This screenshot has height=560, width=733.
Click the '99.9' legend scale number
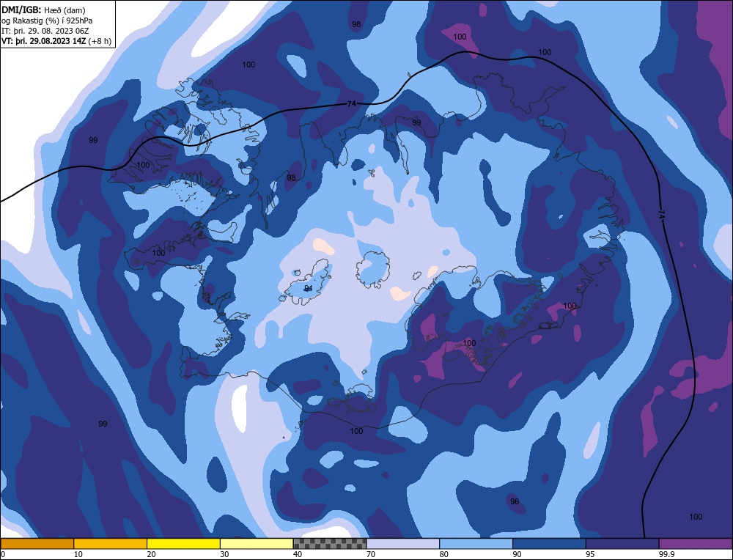(666, 554)
